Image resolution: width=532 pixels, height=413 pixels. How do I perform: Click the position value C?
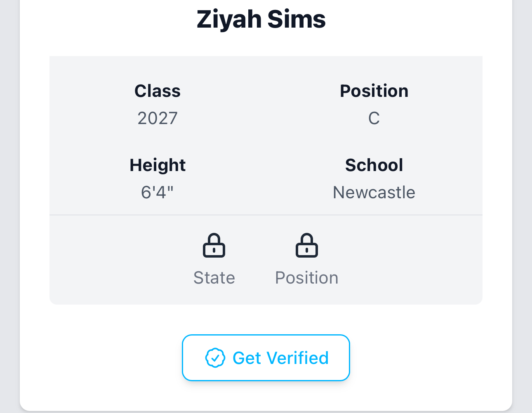374,118
